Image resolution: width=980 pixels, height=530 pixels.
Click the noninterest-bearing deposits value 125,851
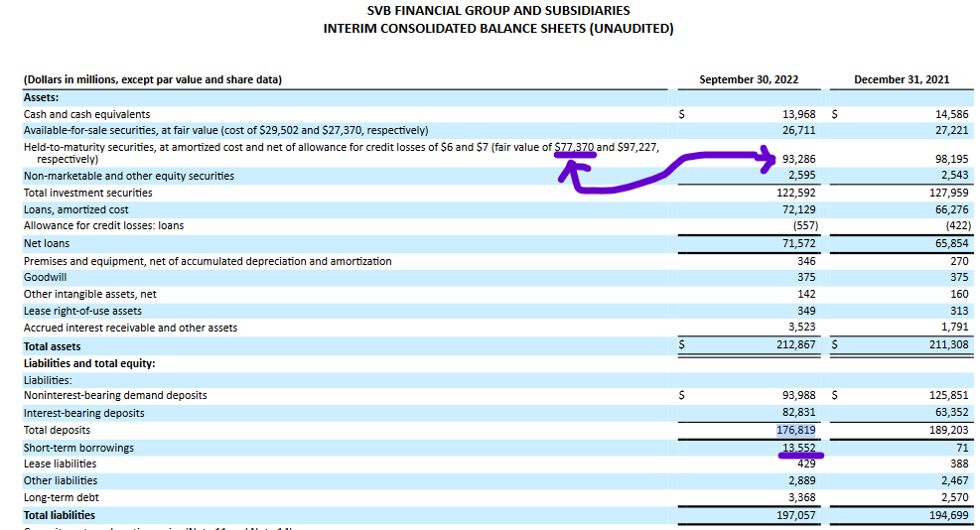pyautogui.click(x=949, y=395)
